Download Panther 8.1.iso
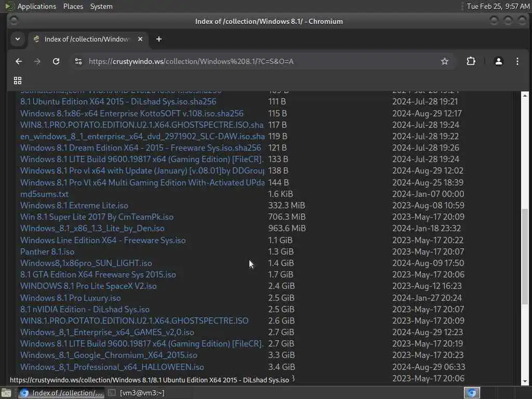Image resolution: width=532 pixels, height=399 pixels. pyautogui.click(x=47, y=252)
